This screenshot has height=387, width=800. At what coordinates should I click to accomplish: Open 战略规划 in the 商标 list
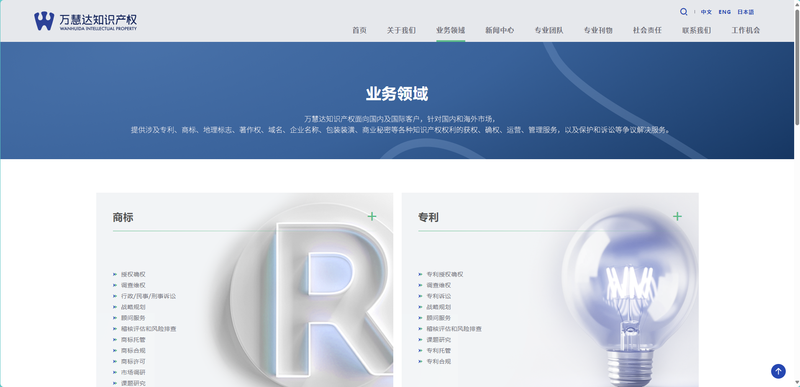coord(133,307)
